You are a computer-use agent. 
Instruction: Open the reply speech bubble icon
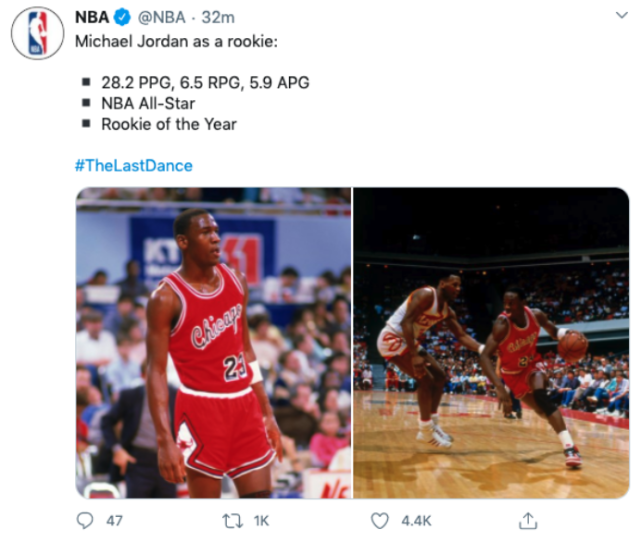85,520
